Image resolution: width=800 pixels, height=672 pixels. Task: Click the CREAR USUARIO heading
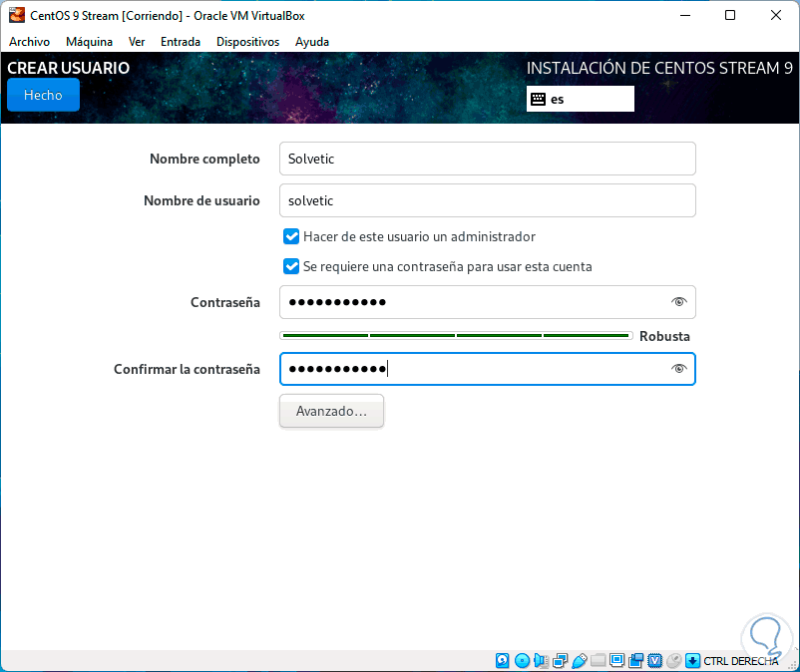coord(69,68)
